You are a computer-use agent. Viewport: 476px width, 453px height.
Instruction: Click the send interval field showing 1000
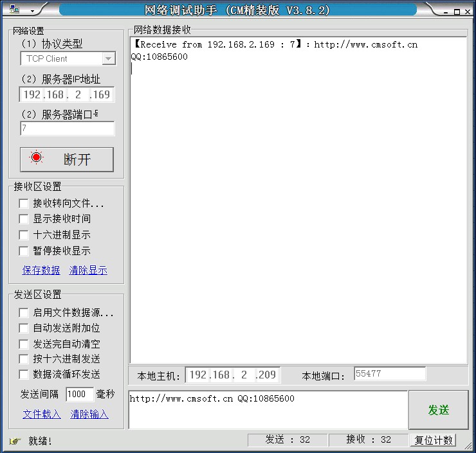(80, 394)
